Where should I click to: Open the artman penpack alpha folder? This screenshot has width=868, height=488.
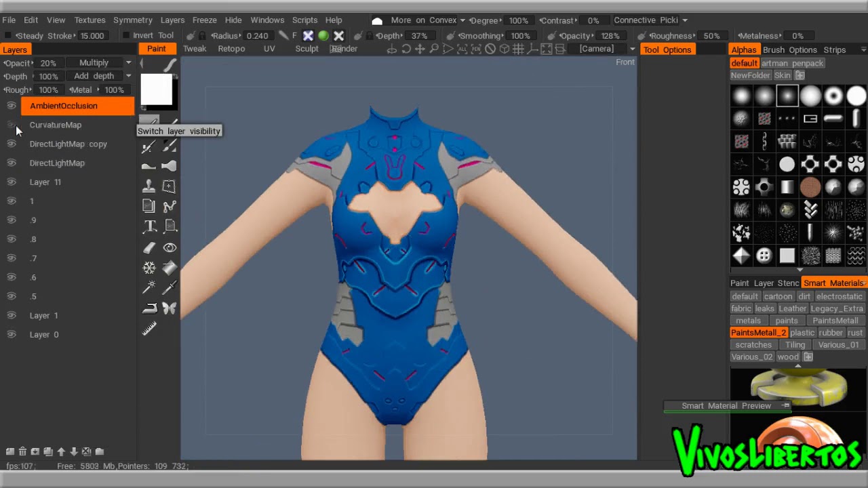[792, 63]
